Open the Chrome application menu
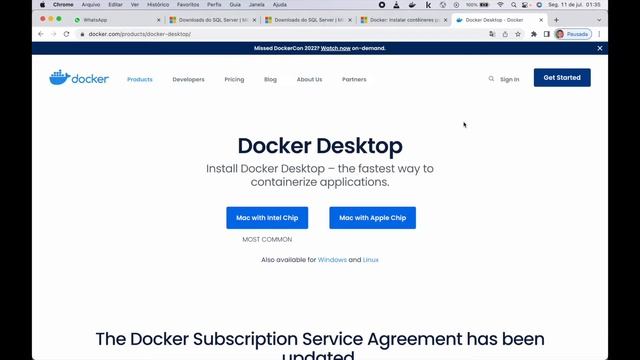 pyautogui.click(x=63, y=5)
